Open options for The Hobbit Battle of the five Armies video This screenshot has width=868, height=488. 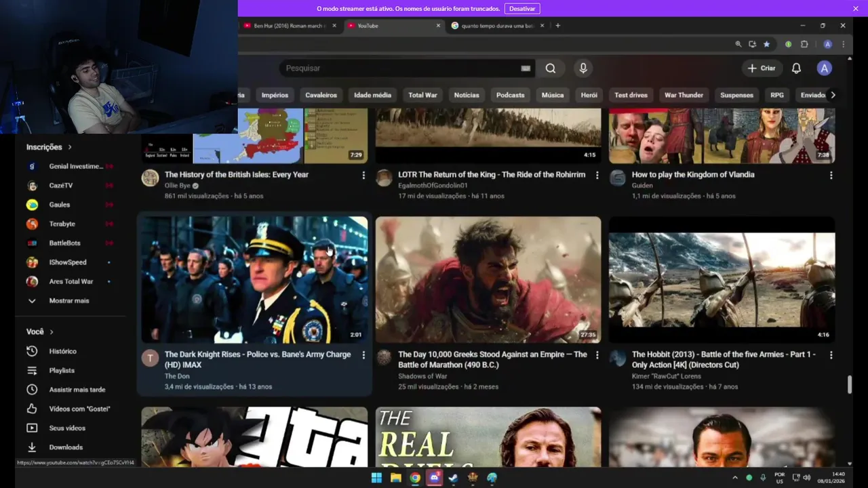coord(831,355)
